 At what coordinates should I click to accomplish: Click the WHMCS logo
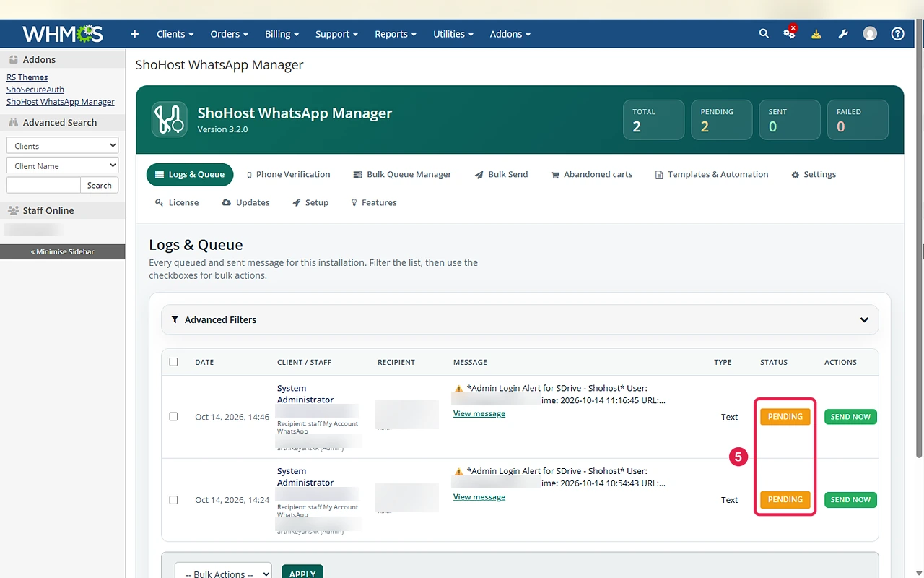(x=63, y=34)
